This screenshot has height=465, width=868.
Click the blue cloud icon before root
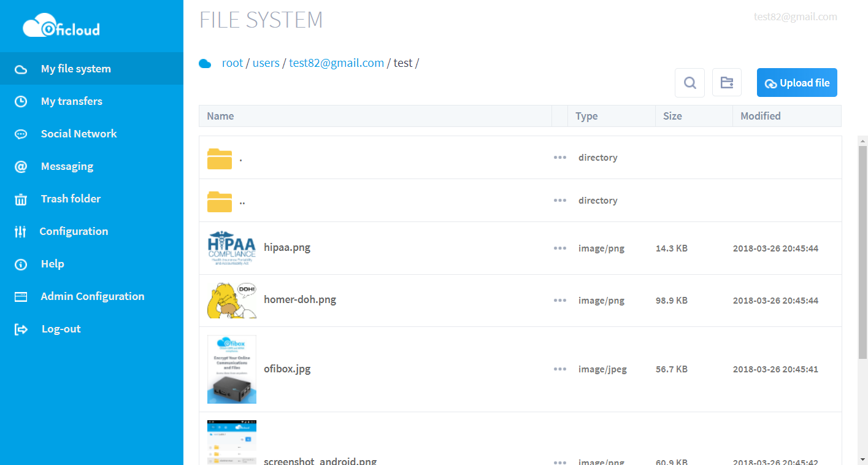[x=205, y=63]
